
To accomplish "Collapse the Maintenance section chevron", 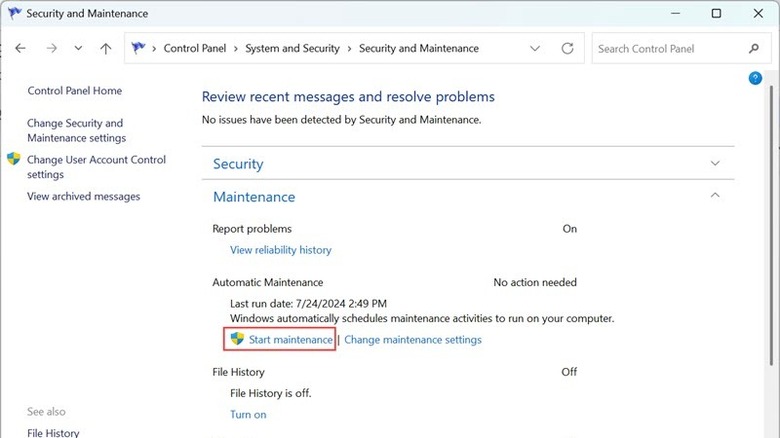I will (715, 196).
